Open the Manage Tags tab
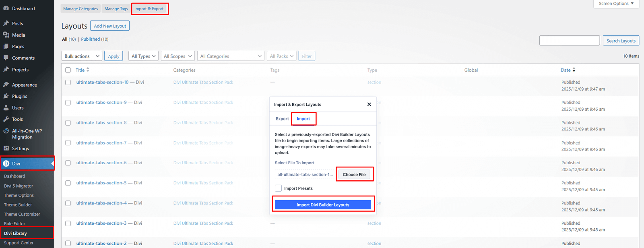Image resolution: width=644 pixels, height=248 pixels. click(116, 8)
